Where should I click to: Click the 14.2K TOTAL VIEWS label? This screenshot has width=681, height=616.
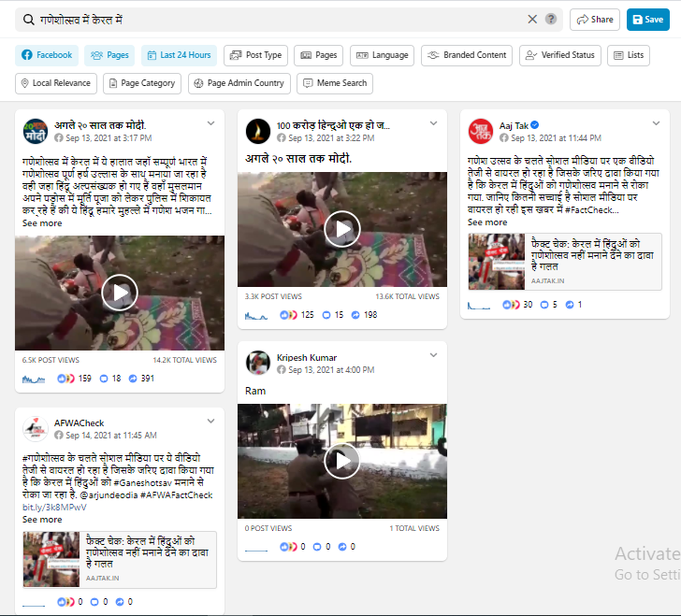[184, 360]
